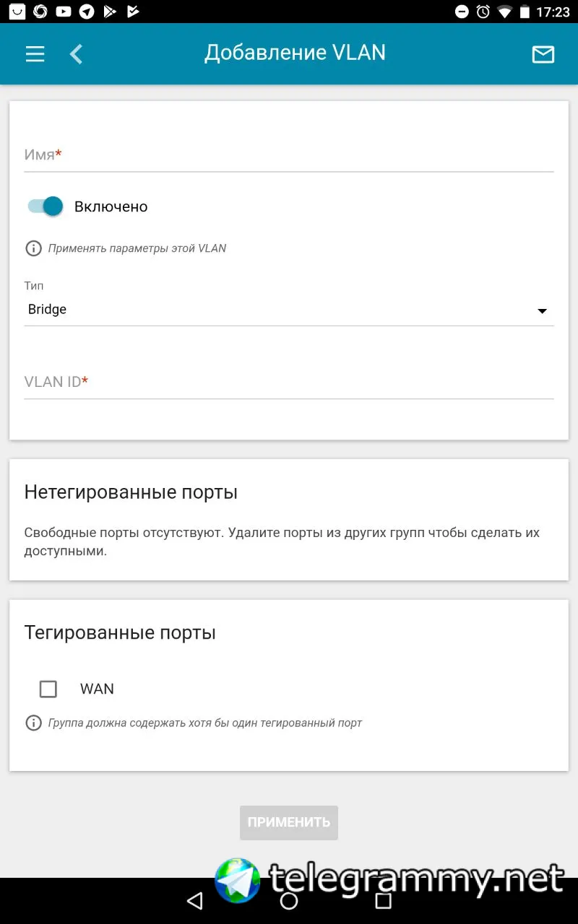
Task: Tap the clock showing 17:23
Action: click(553, 12)
